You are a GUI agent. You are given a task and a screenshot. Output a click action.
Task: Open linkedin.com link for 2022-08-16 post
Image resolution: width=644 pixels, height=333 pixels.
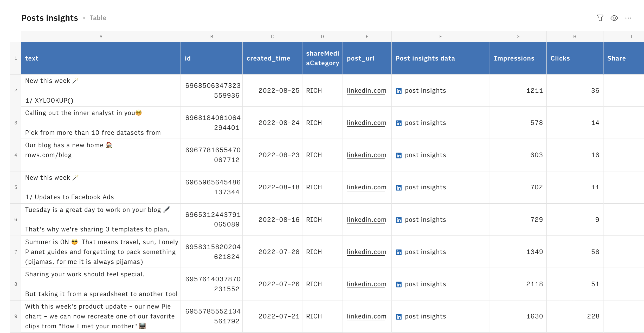tap(366, 220)
